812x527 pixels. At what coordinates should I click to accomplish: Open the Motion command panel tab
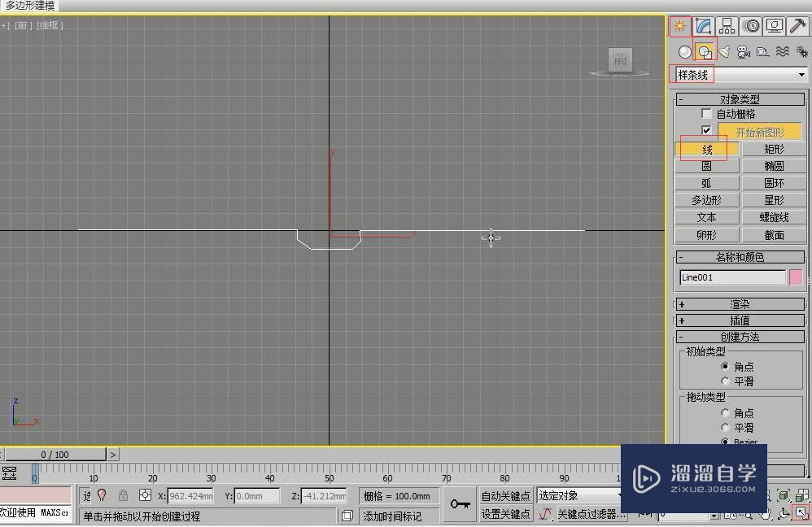pos(751,25)
